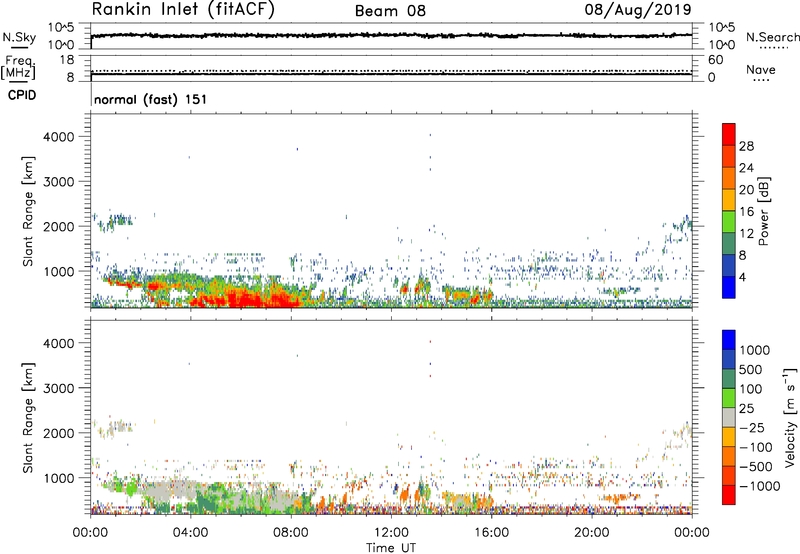Select the 'Freq. [MHz]' axis label
800x554 pixels.
pyautogui.click(x=18, y=67)
